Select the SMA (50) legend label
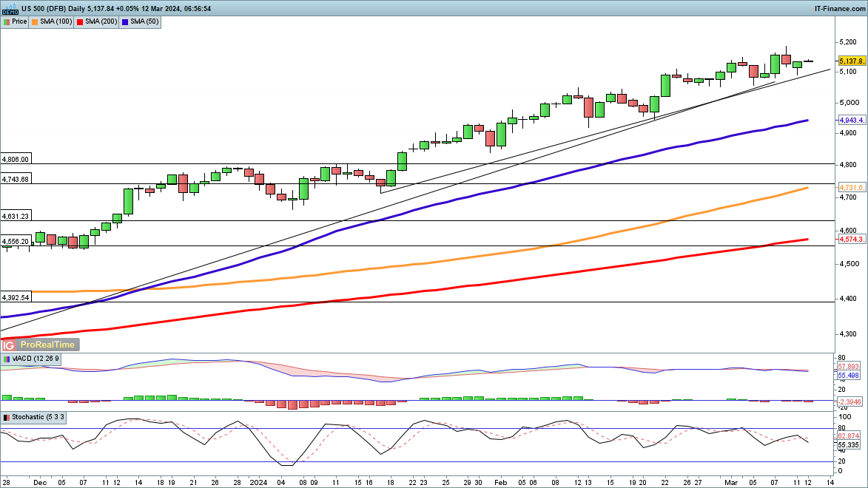This screenshot has width=868, height=488. 144,21
